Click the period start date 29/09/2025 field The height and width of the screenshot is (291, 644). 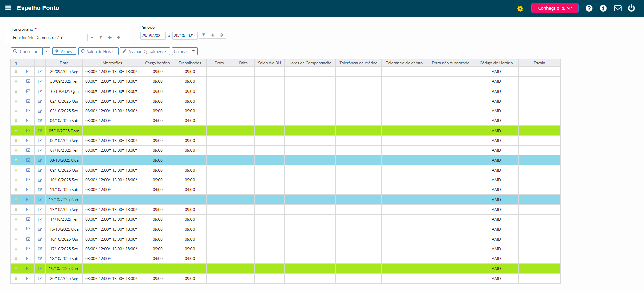coord(152,35)
